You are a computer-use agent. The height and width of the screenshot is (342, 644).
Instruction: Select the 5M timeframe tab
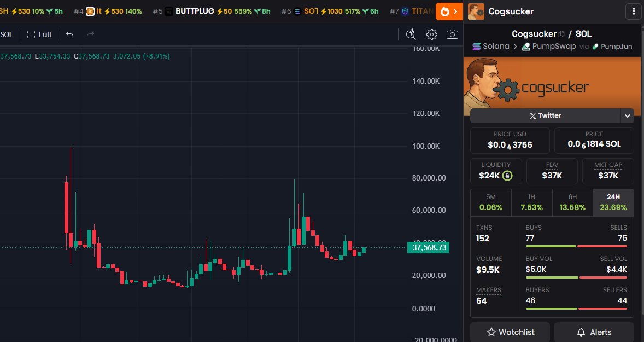491,202
